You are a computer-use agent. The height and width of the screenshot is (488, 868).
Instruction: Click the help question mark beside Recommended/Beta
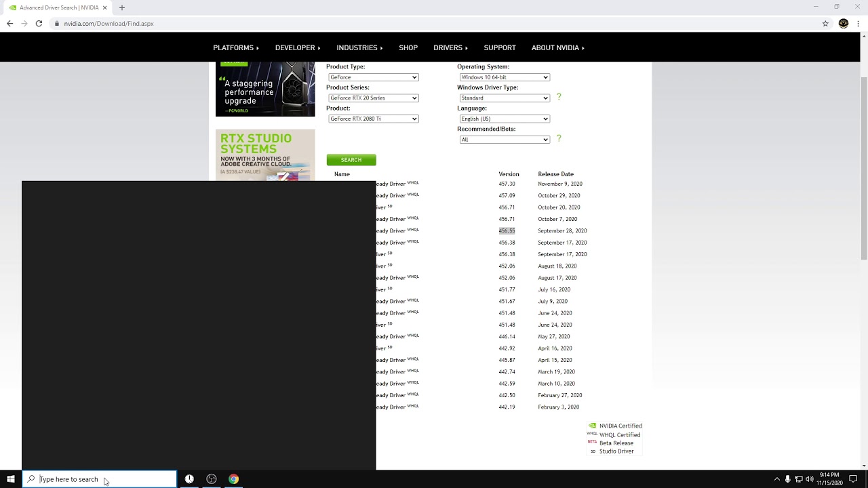(x=559, y=138)
